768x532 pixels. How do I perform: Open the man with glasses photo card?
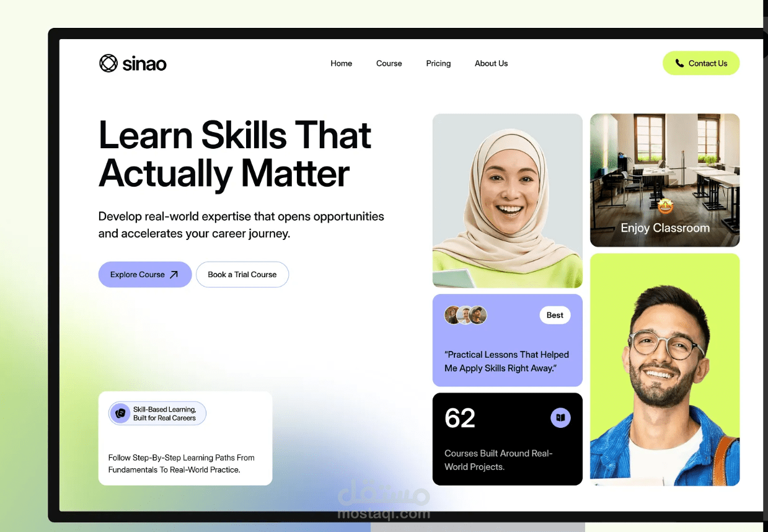(x=664, y=370)
